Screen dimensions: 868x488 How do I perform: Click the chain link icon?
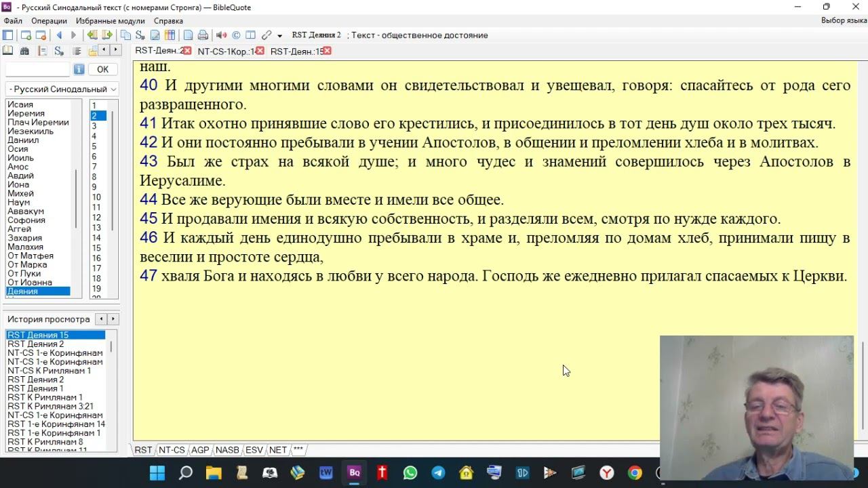tap(267, 35)
